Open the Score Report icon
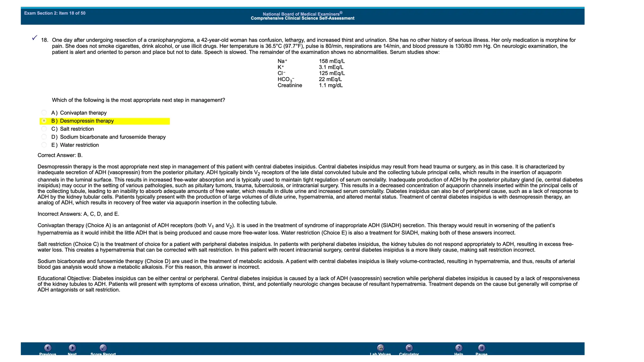644x362 pixels. pos(103,348)
